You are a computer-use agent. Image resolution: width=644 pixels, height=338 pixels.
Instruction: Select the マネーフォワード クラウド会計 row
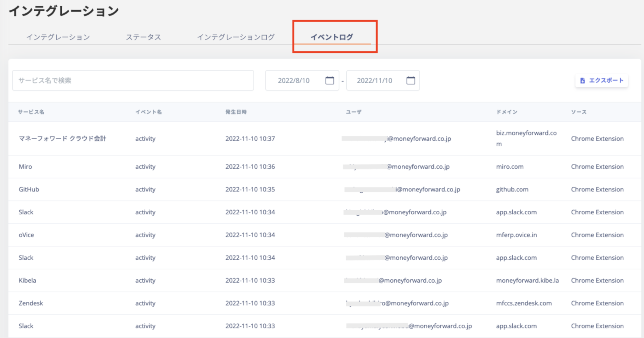pyautogui.click(x=62, y=139)
